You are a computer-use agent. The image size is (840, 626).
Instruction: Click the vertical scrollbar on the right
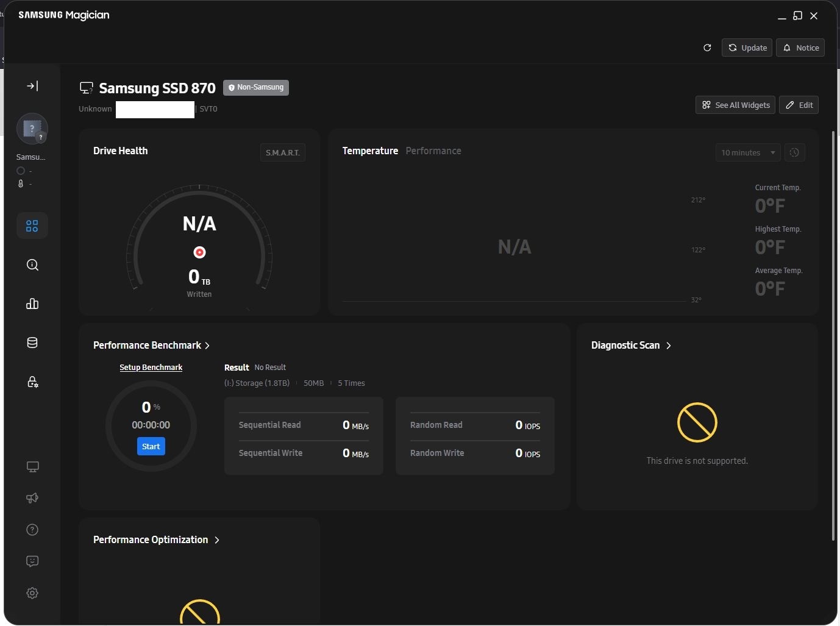tap(833, 335)
